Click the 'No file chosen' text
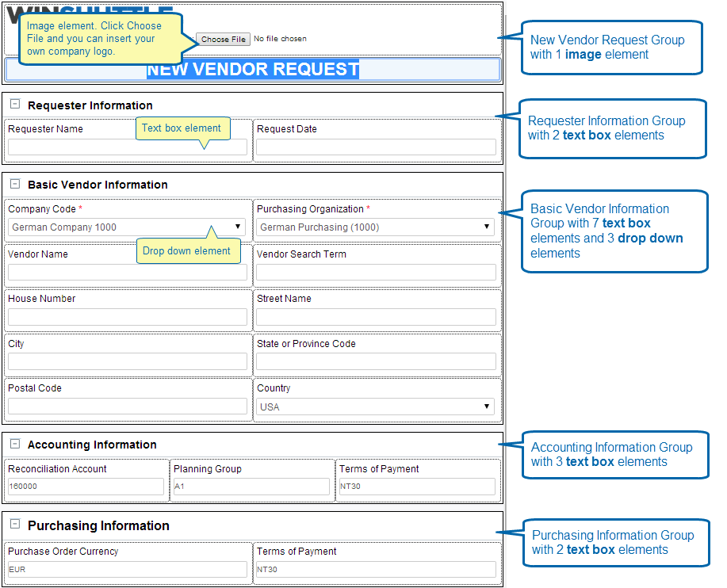This screenshot has width=727, height=588. (280, 39)
